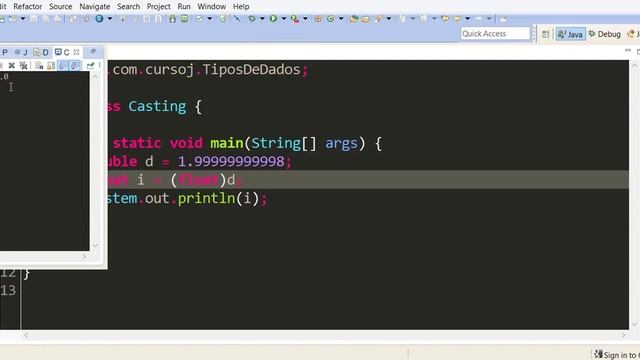Open the Search flashlight dropdown arrow
Viewport: 640px width, 360px height.
389,18
